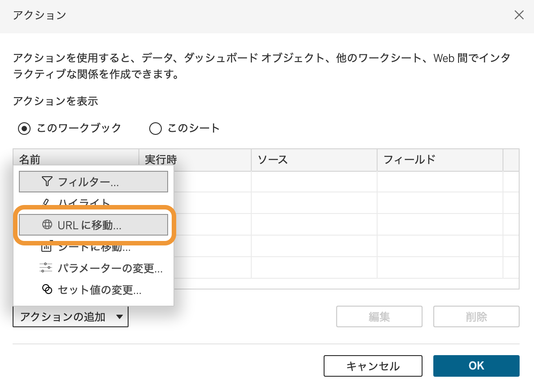This screenshot has width=534, height=392.
Task: Click the highlight pen icon
Action: point(47,203)
